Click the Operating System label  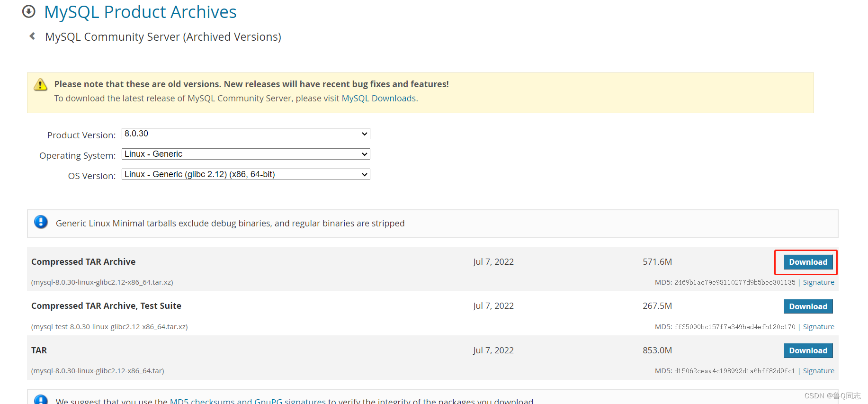pyautogui.click(x=78, y=155)
